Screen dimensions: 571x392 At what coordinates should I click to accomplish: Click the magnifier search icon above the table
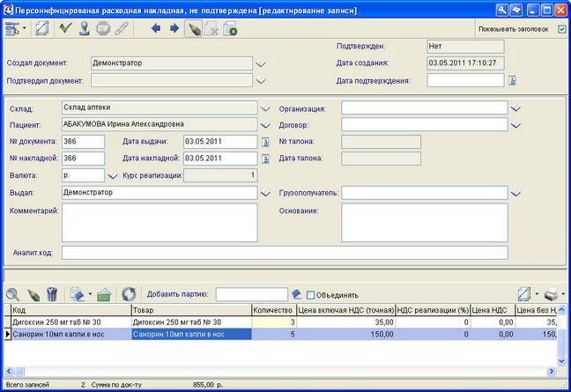pos(12,294)
